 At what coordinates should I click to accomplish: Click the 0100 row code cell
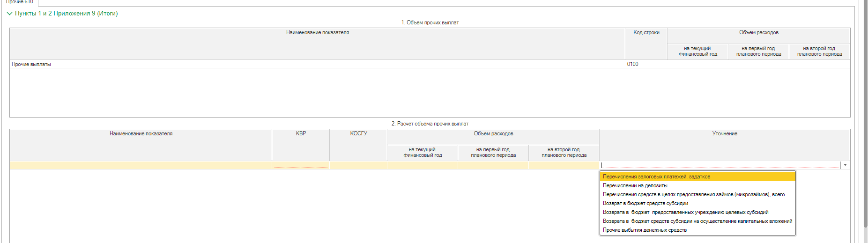[632, 64]
